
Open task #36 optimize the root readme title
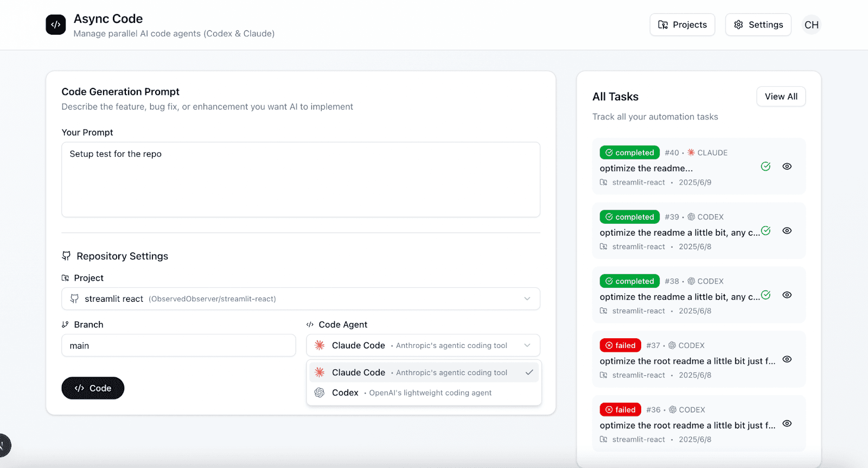point(687,426)
